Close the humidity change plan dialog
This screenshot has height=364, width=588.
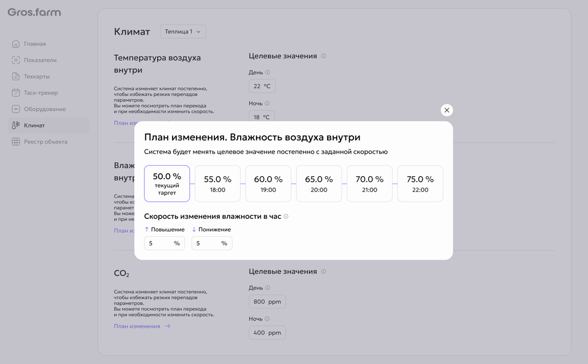(x=447, y=110)
